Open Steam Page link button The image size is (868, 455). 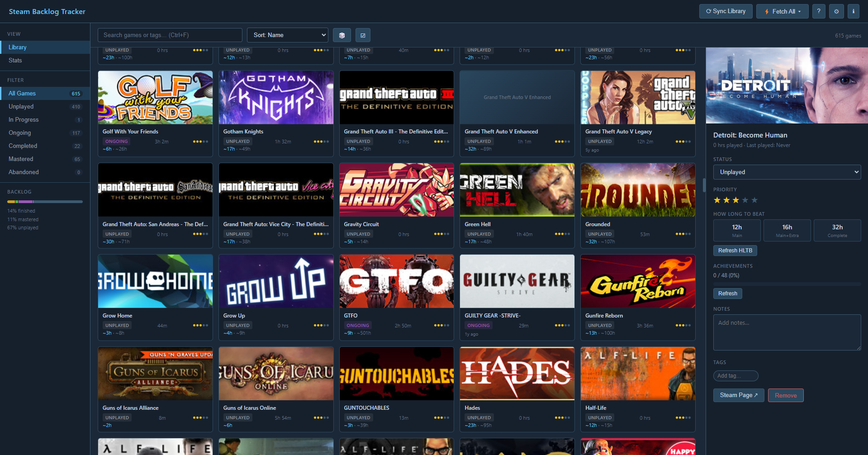click(x=739, y=395)
